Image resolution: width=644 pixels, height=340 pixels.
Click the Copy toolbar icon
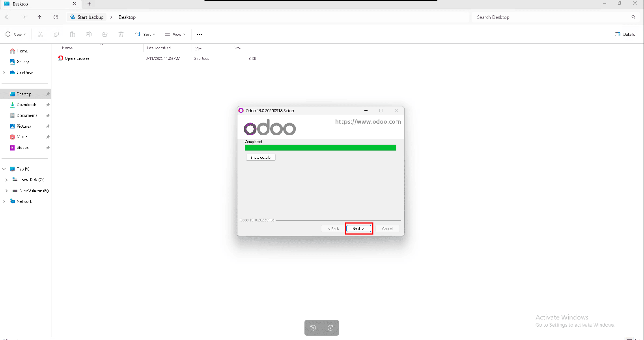(56, 35)
